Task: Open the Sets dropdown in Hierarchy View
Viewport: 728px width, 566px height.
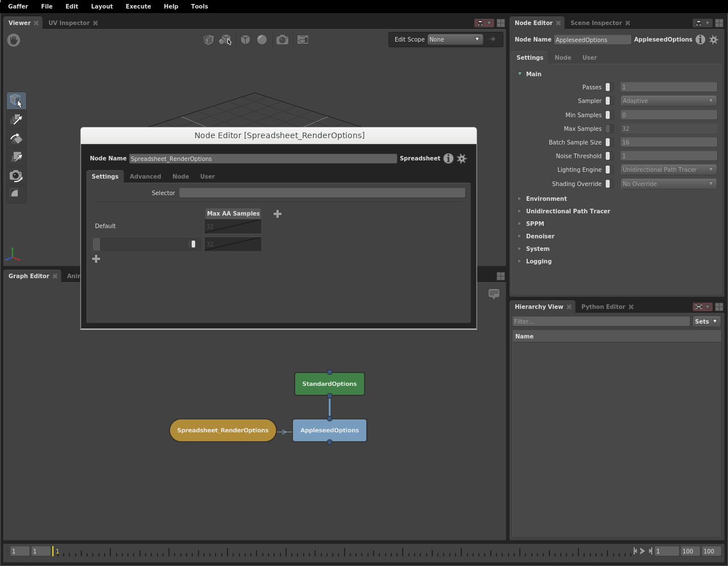Action: pyautogui.click(x=706, y=321)
